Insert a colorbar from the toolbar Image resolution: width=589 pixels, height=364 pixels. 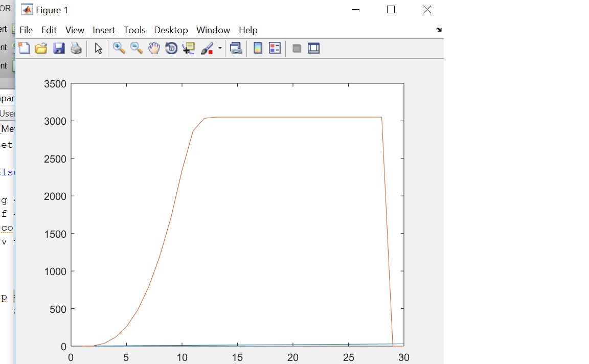coord(258,49)
